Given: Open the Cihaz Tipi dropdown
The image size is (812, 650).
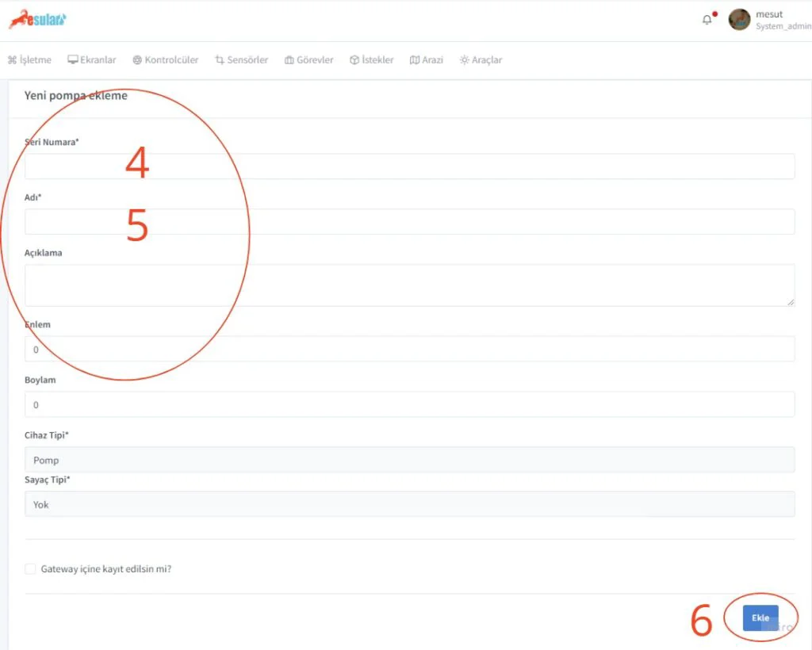Looking at the screenshot, I should [x=409, y=460].
